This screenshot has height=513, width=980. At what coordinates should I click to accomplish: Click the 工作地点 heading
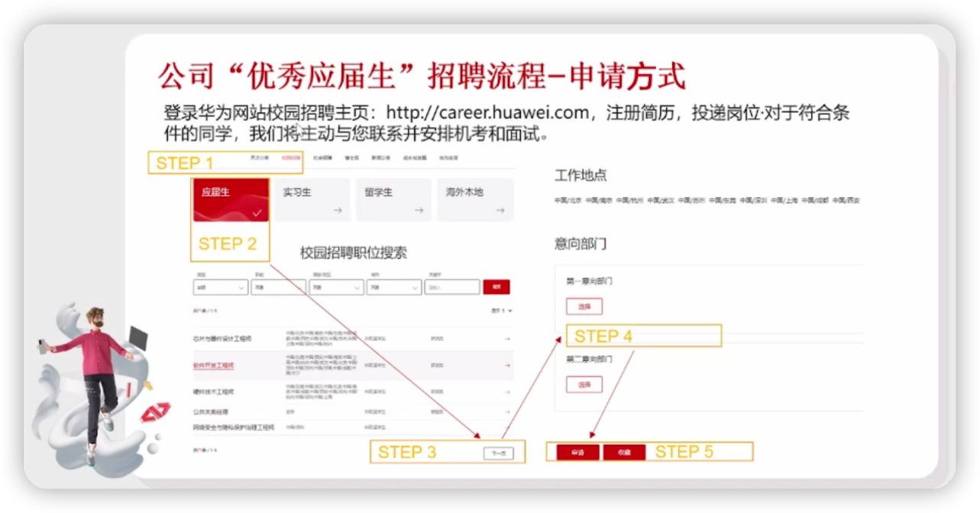pos(581,175)
